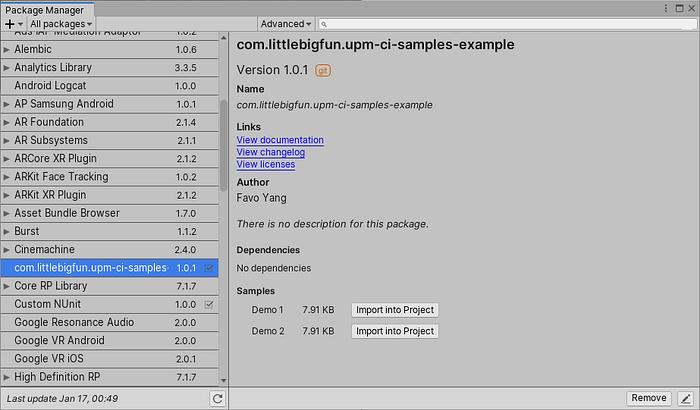Select the Google Resonance Audio package

coord(110,322)
